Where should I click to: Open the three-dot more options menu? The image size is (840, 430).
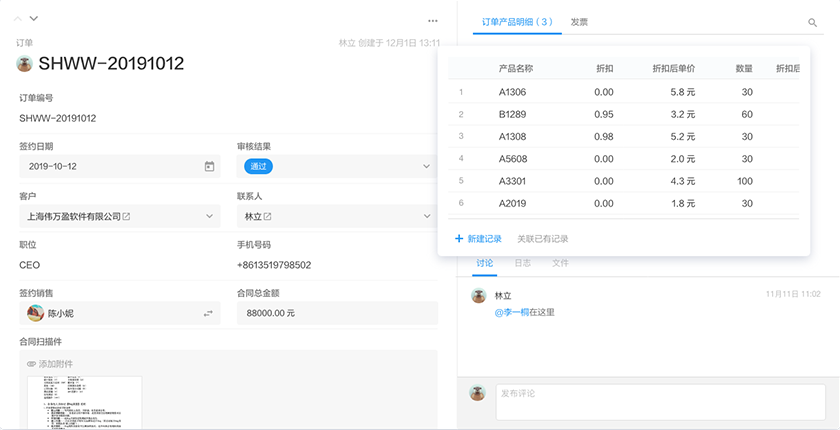tap(432, 20)
